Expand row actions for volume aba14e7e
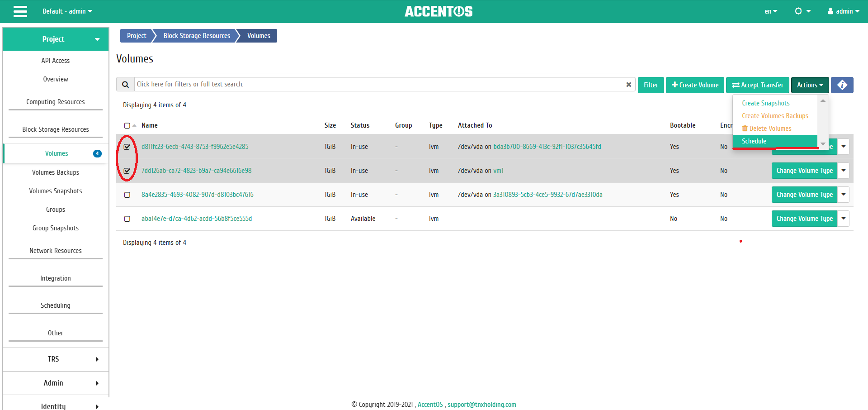This screenshot has height=410, width=868. 844,219
